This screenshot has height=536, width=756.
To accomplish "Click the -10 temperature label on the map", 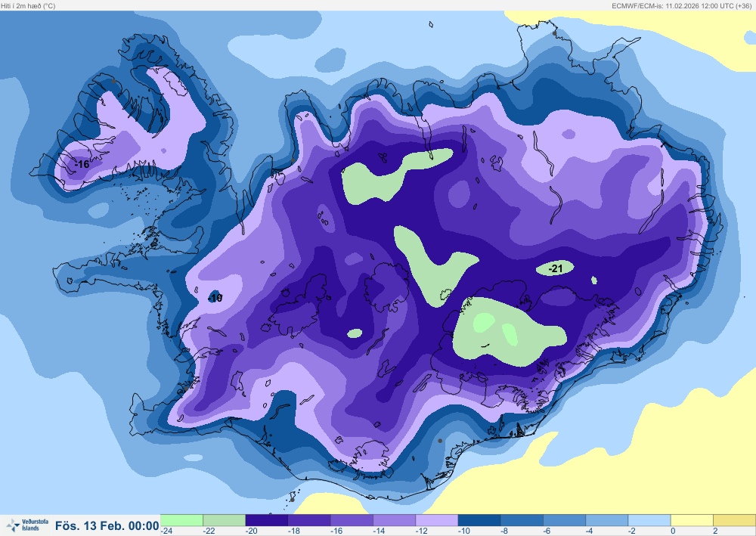I will click(x=215, y=298).
